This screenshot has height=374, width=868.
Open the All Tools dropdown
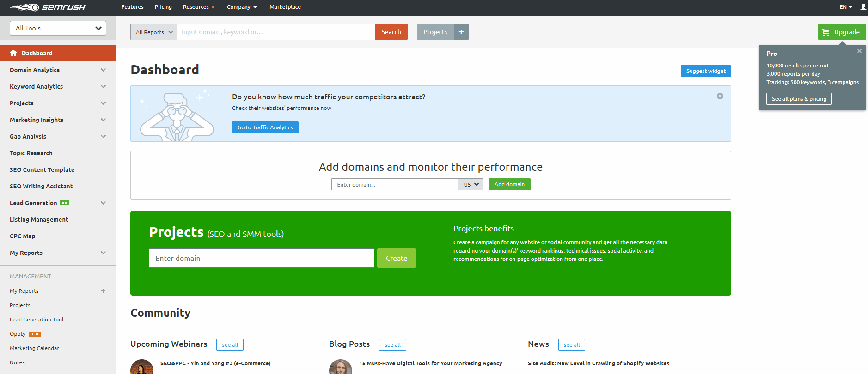point(58,28)
